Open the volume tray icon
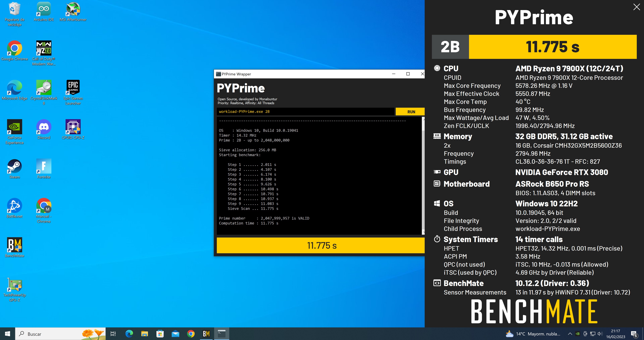The height and width of the screenshot is (340, 644). point(600,334)
